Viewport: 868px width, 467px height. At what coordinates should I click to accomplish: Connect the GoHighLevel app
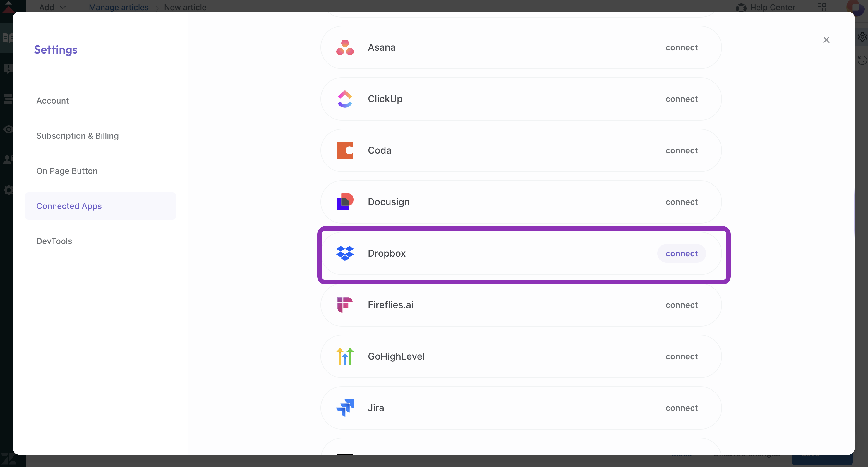point(681,356)
